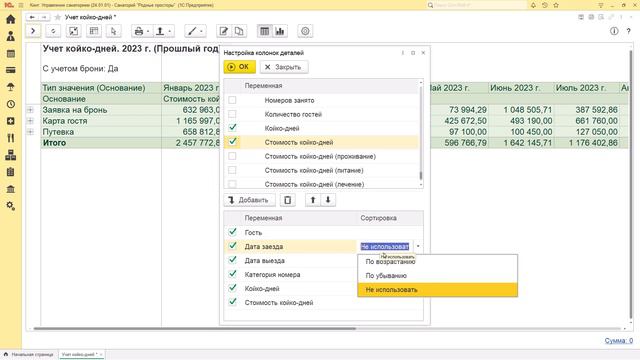
Task: Open the clock icon section in sidebar
Action: coord(11,104)
